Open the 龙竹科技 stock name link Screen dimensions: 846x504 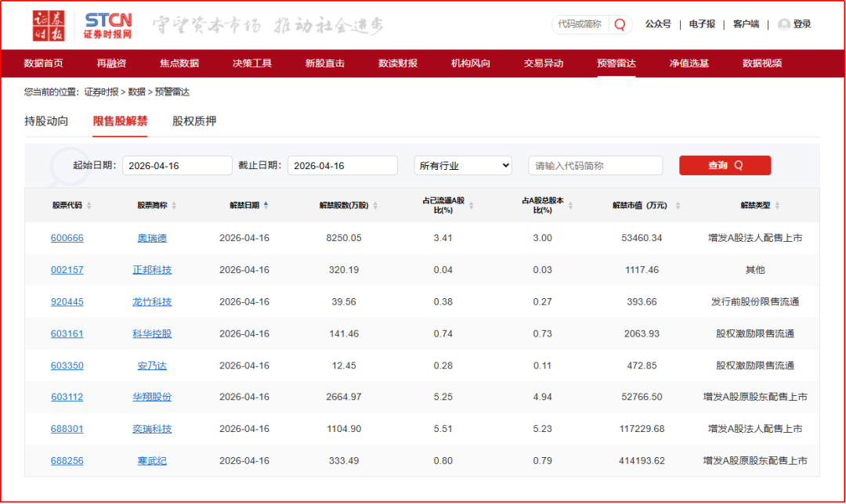point(152,302)
